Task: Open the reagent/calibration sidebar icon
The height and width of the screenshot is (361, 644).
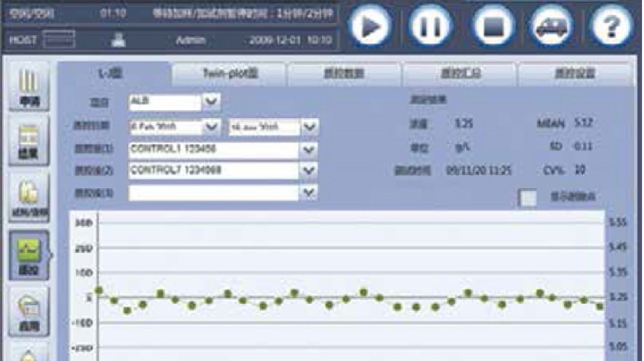Action: (x=29, y=199)
